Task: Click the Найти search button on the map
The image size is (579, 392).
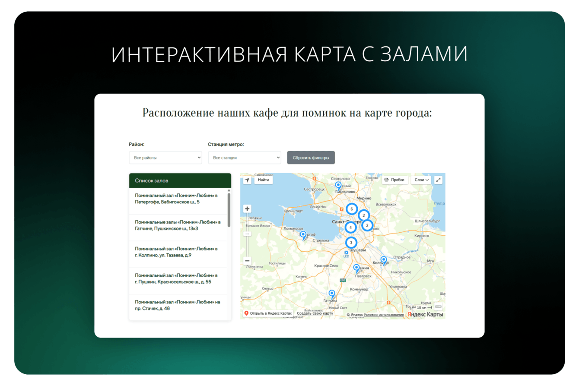Action: click(263, 180)
